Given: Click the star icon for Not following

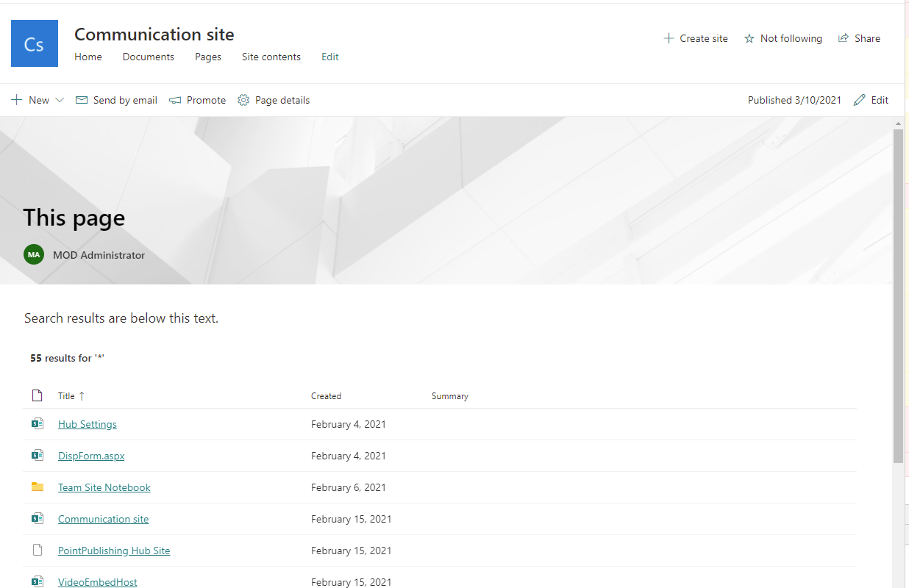Looking at the screenshot, I should click(749, 38).
